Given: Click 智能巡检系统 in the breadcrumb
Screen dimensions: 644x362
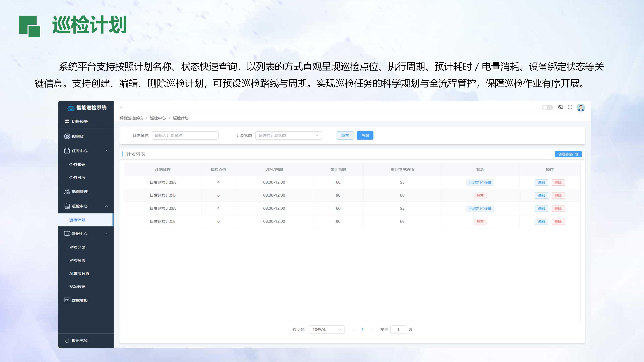Looking at the screenshot, I should 131,118.
